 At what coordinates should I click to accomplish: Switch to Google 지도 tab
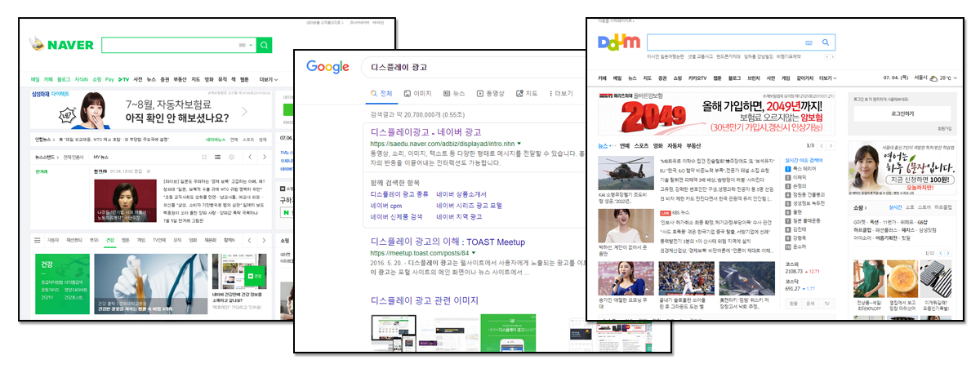(527, 94)
